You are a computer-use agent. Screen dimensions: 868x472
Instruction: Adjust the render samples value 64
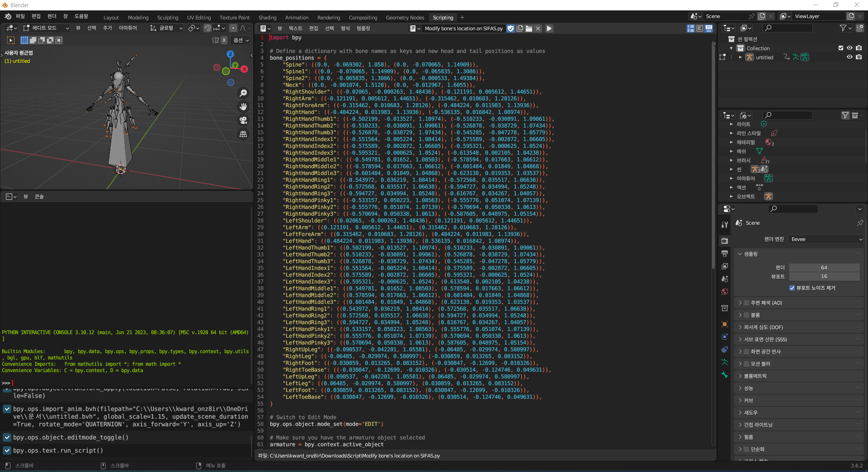(x=824, y=268)
